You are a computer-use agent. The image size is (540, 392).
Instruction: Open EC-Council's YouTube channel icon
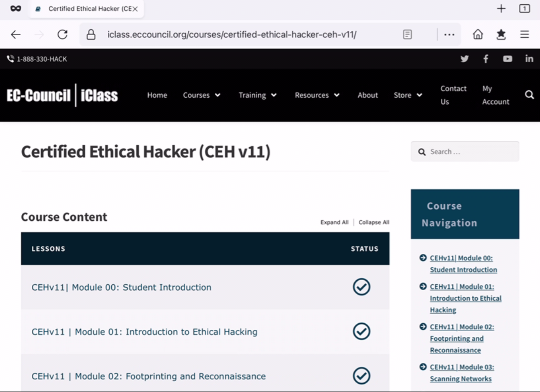507,59
